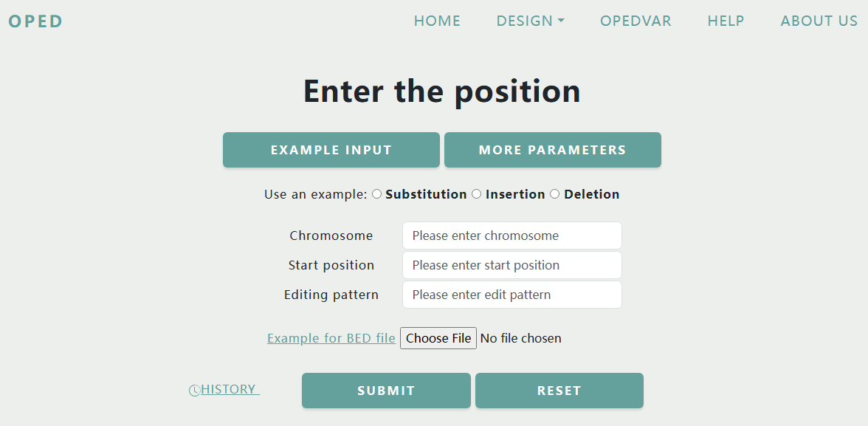Viewport: 868px width, 426px height.
Task: Submit the position form
Action: pyautogui.click(x=387, y=391)
